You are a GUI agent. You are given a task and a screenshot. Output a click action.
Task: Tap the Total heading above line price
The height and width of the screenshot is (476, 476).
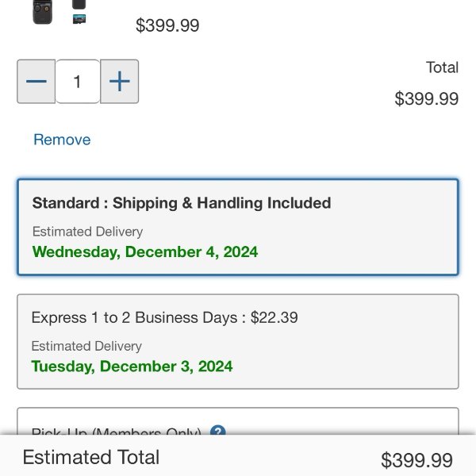442,67
